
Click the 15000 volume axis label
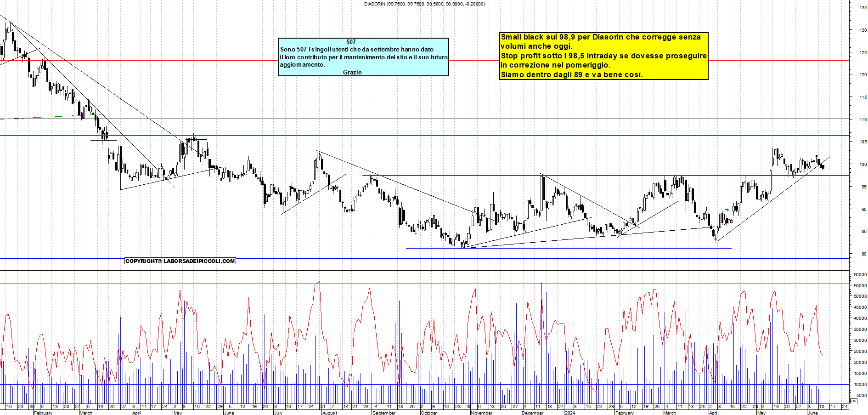tap(860, 374)
